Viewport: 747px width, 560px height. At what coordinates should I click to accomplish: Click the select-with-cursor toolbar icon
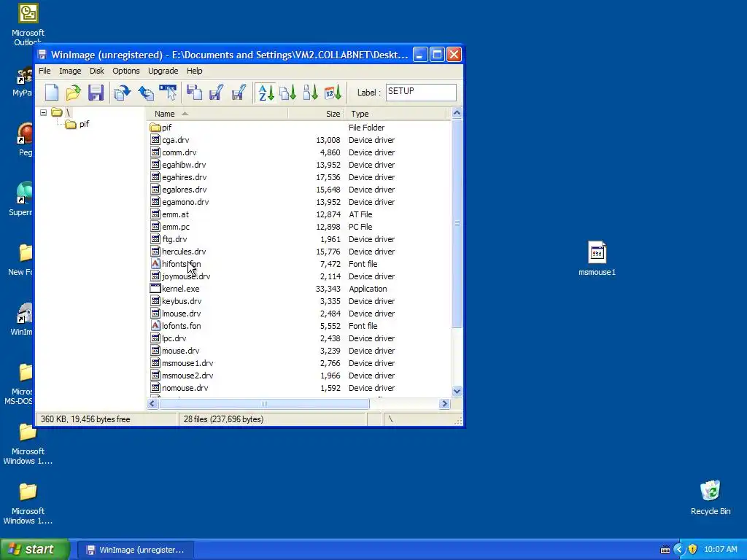tap(168, 93)
